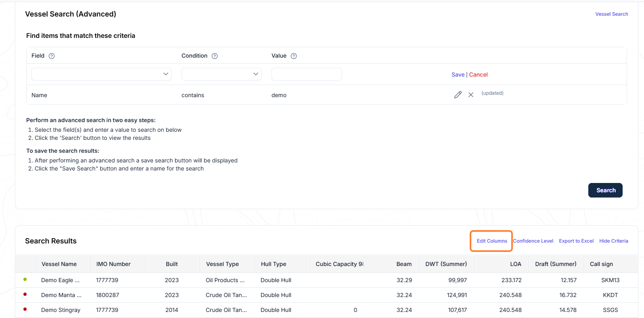
Task: Export results to Excel
Action: pyautogui.click(x=576, y=241)
